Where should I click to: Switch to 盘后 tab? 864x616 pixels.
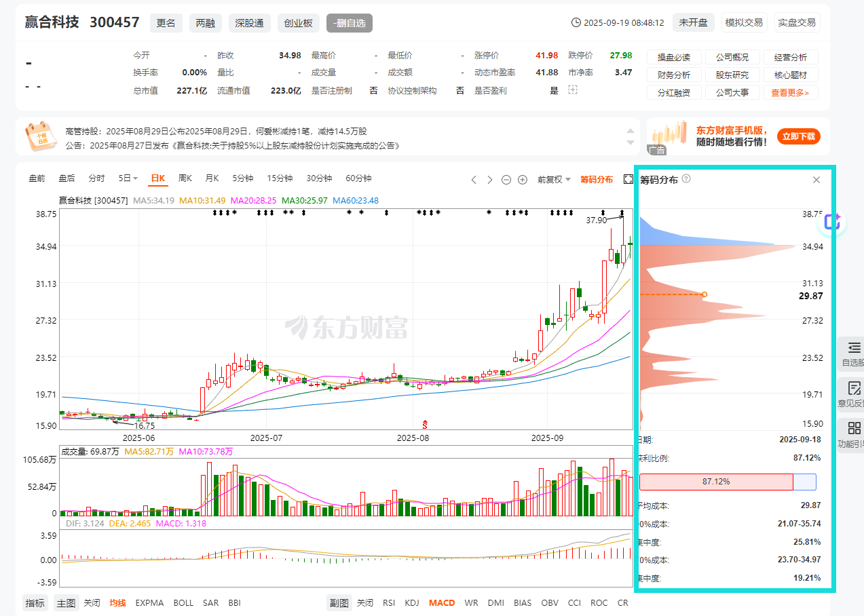[67, 178]
